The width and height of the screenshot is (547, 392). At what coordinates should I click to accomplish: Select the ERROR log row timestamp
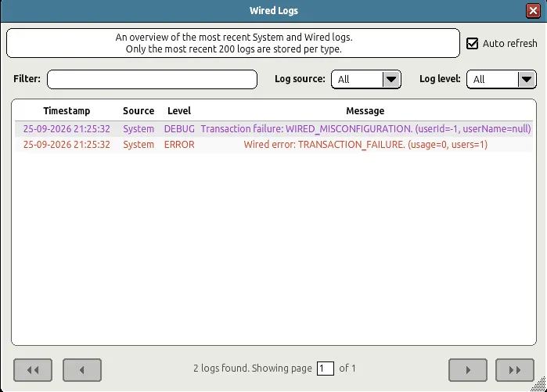tap(67, 145)
